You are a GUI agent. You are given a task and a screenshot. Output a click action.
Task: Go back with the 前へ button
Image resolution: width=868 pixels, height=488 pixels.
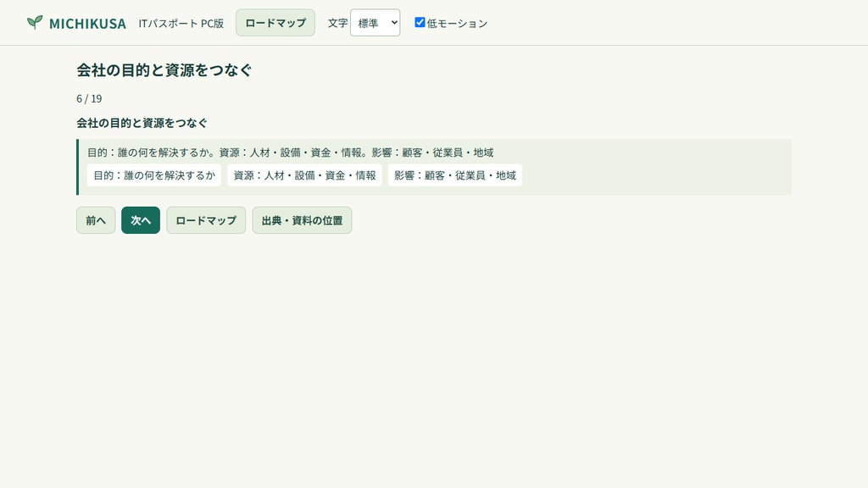[96, 220]
